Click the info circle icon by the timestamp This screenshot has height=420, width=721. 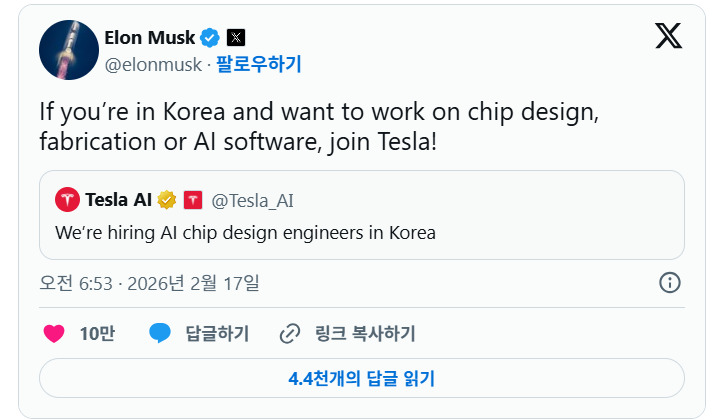tap(670, 283)
